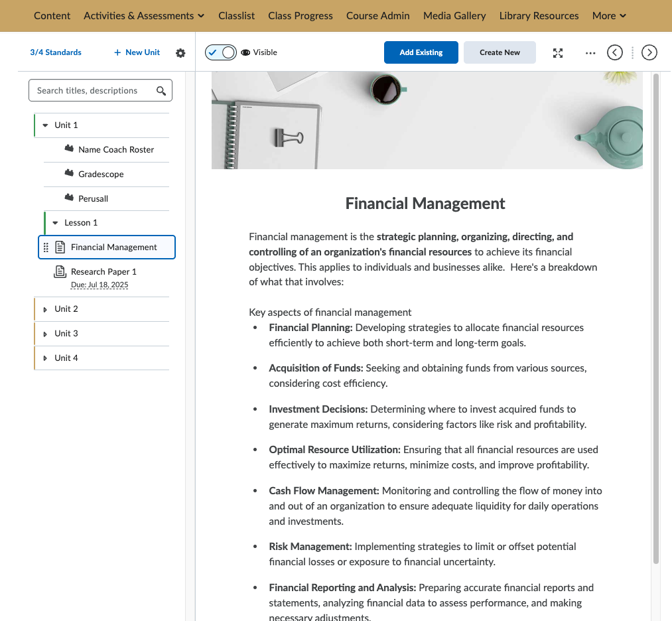Open the Activities & Assessments dropdown
Screen dimensions: 672x621
(144, 15)
